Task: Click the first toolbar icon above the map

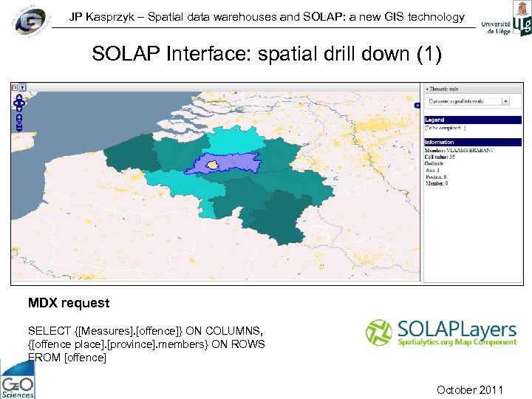Action: pyautogui.click(x=15, y=87)
